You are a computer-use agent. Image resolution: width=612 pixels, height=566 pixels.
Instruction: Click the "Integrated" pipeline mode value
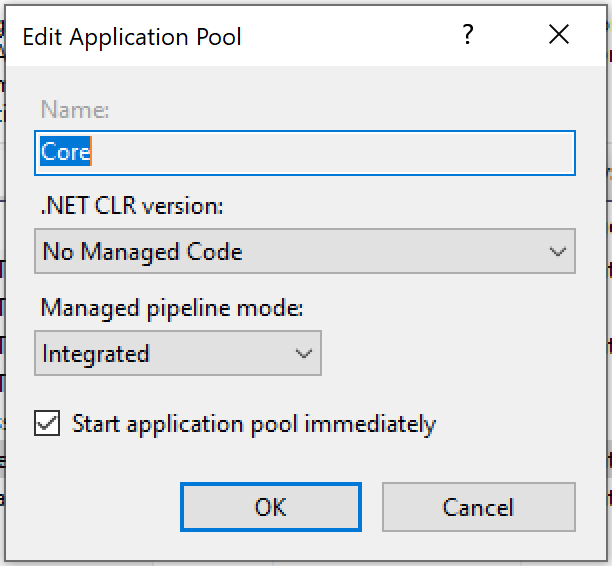pyautogui.click(x=96, y=354)
